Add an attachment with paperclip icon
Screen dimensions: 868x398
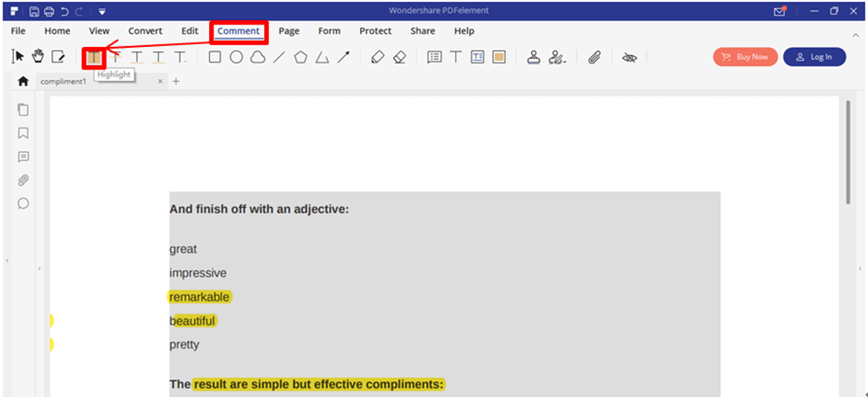(595, 57)
